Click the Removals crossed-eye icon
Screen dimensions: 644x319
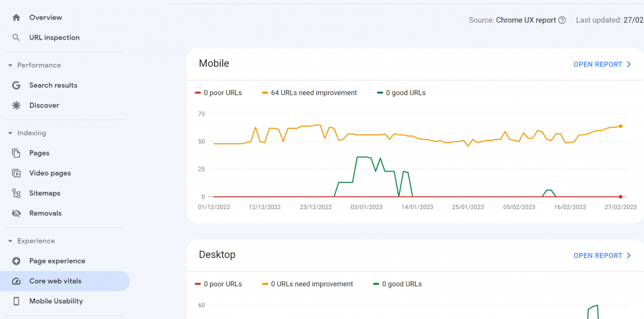[x=16, y=213]
